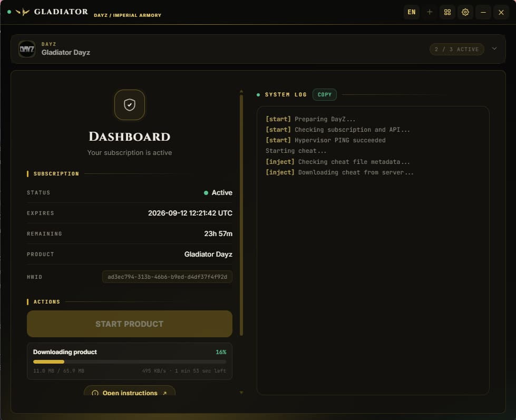Minimize the Gladiator window
Screen dimensions: 516x420
[x=483, y=12]
